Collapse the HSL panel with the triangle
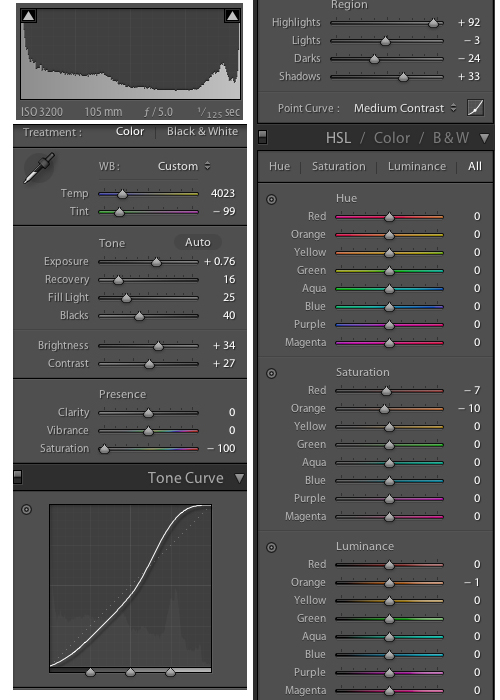This screenshot has width=500, height=700. [x=484, y=138]
